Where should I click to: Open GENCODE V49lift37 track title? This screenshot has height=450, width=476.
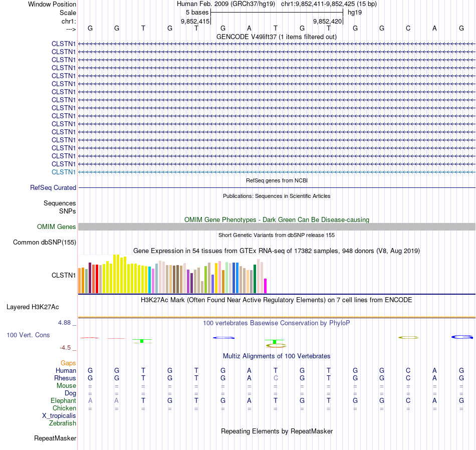[x=276, y=37]
